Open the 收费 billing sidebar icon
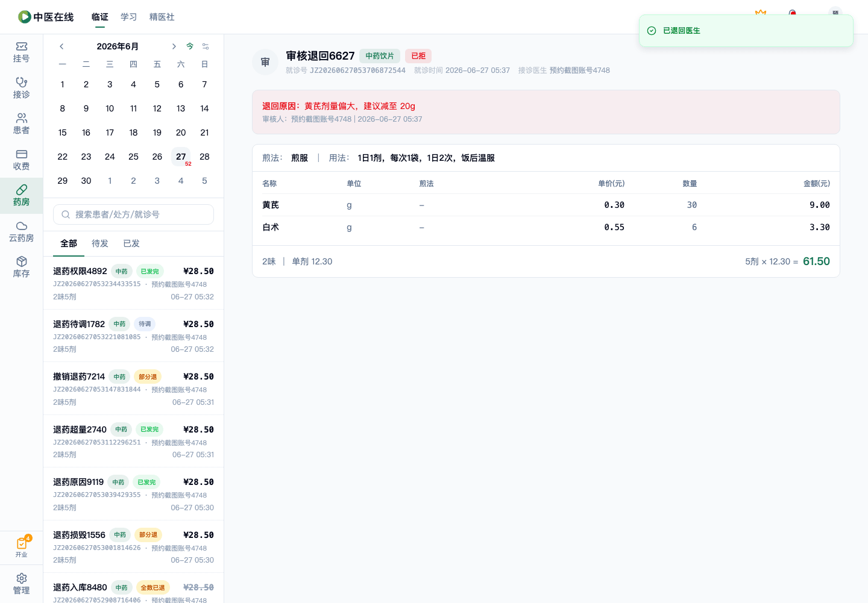Image resolution: width=868 pixels, height=603 pixels. point(21,160)
